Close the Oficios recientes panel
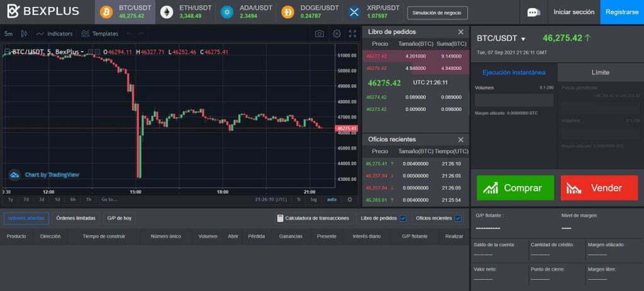This screenshot has height=291, width=644. [461, 140]
